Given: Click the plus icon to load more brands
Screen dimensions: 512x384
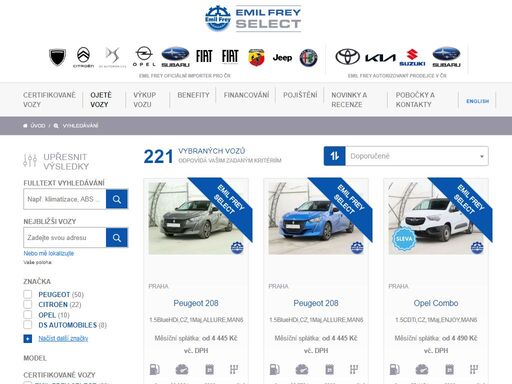Looking at the screenshot, I should pyautogui.click(x=28, y=339).
